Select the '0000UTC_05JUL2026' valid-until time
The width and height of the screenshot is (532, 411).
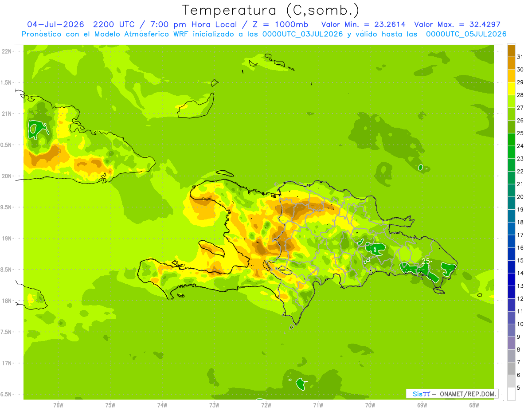click(466, 34)
